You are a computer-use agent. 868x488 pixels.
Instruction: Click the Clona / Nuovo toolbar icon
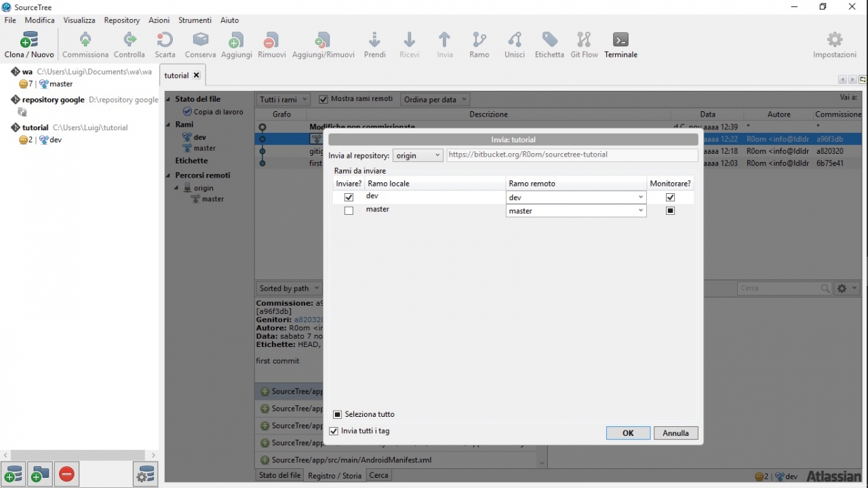[x=29, y=45]
